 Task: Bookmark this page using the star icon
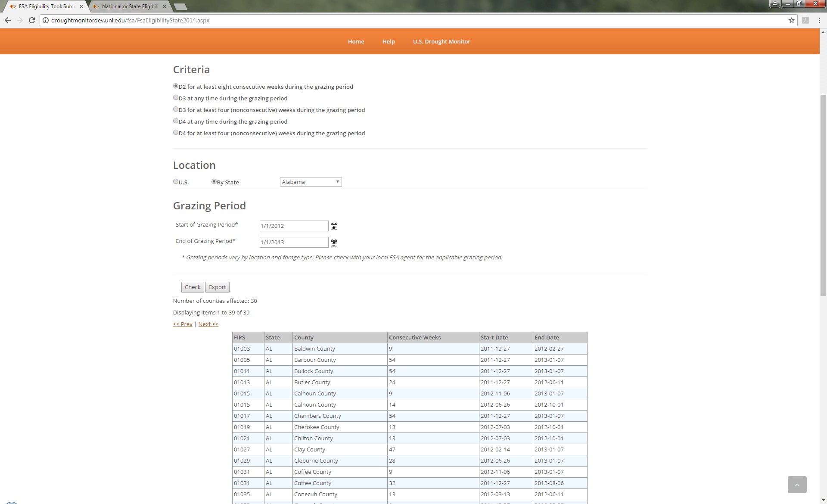[792, 20]
